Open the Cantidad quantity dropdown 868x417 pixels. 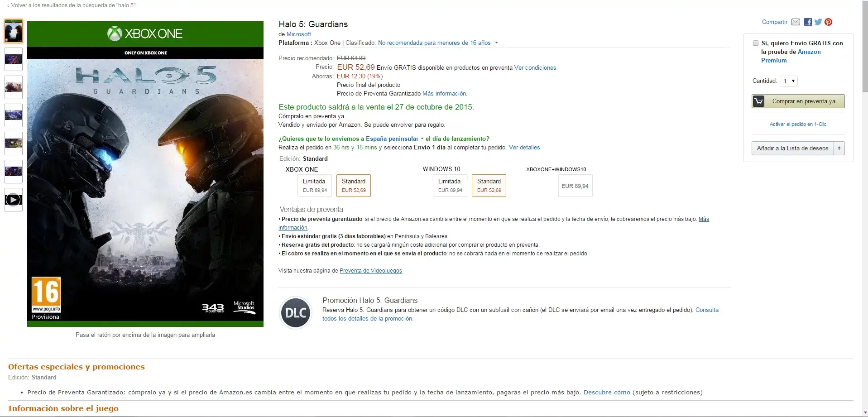coord(789,81)
